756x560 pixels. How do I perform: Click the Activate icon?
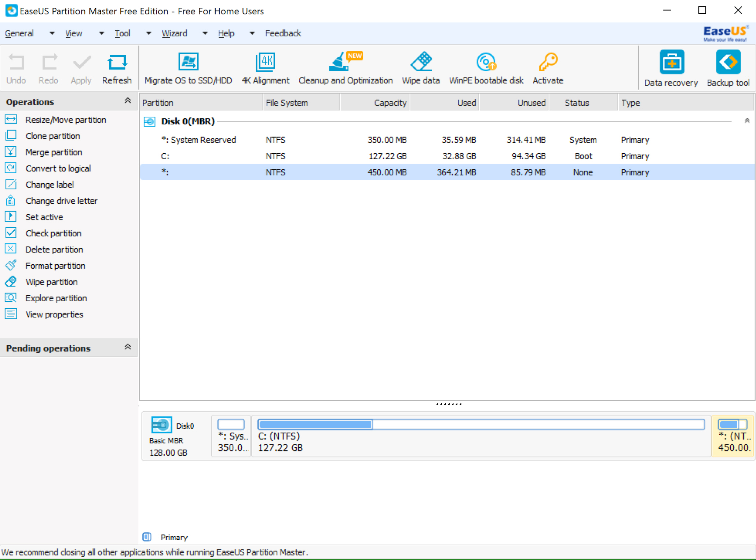coord(548,66)
